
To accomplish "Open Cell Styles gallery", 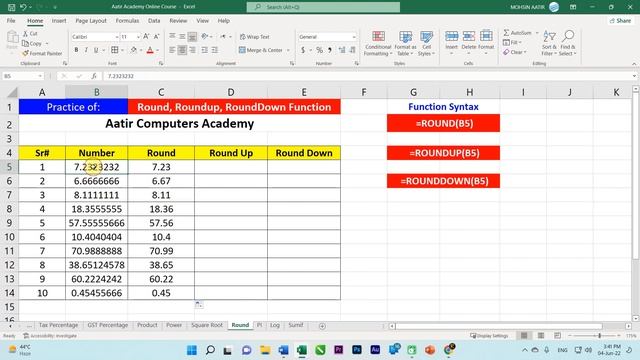I will [x=427, y=43].
